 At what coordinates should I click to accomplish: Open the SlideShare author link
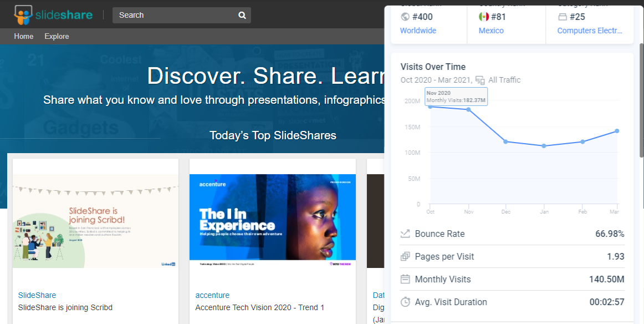[x=37, y=295]
